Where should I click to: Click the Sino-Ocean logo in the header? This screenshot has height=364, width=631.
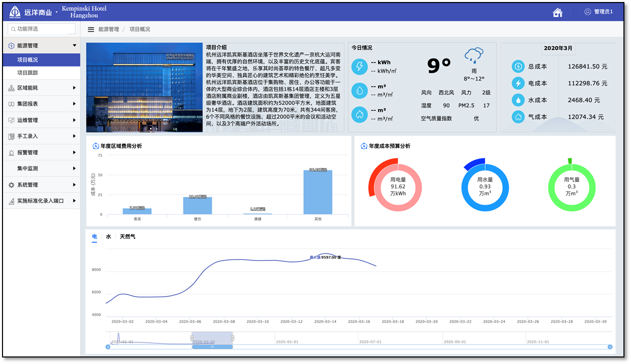click(x=15, y=12)
